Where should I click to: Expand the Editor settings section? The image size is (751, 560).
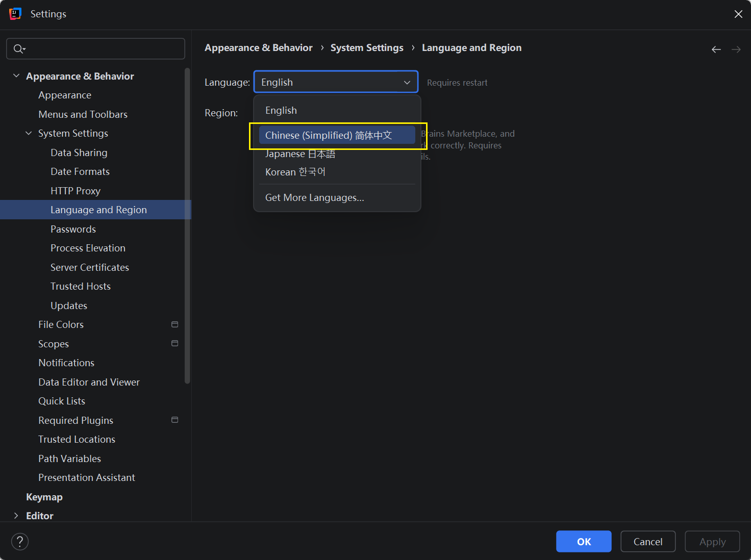(x=16, y=516)
